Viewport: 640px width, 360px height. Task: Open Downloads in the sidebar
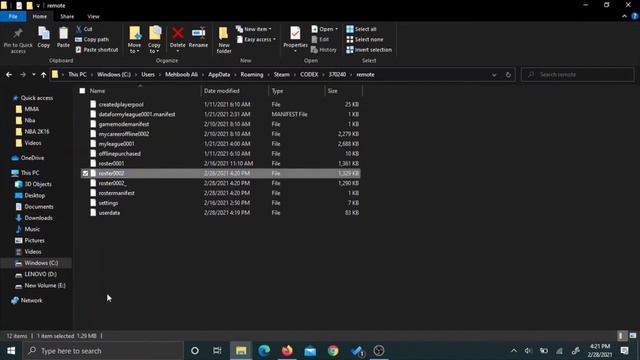point(38,218)
